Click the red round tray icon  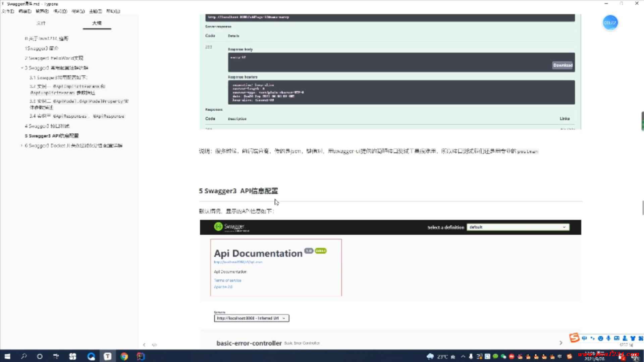[512, 356]
